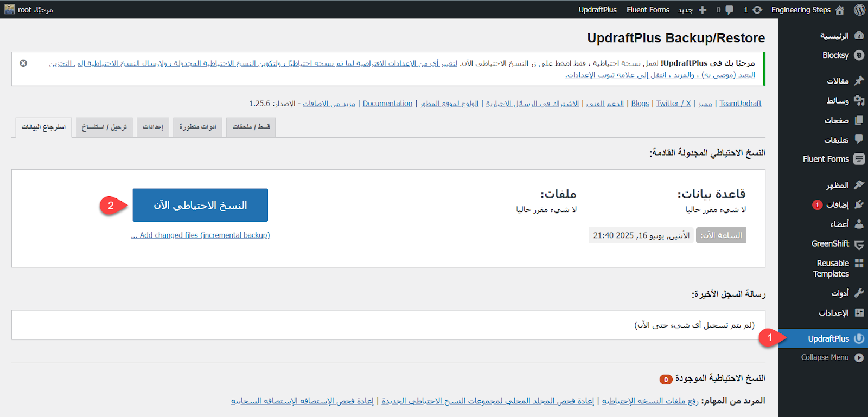Click the GreenShift icon in the sidebar

859,245
